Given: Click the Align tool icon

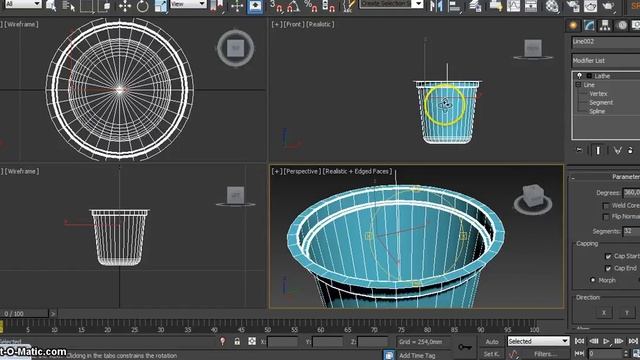Looking at the screenshot, I should [x=454, y=6].
